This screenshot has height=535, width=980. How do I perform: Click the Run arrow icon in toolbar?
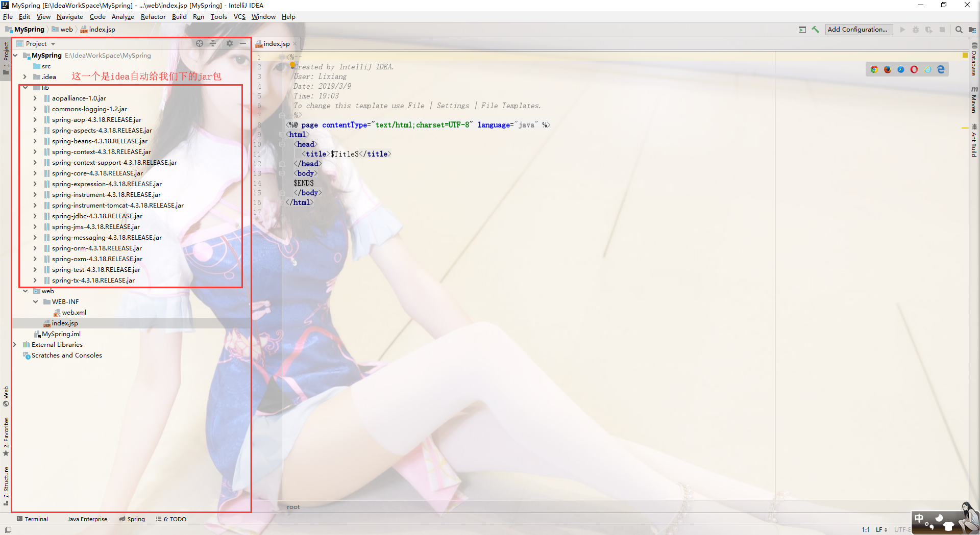(902, 30)
